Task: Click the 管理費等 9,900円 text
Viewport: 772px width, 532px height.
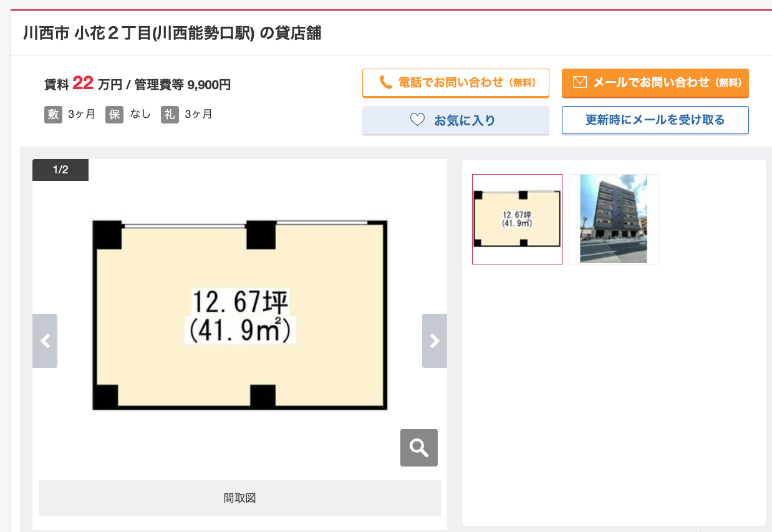Action: [183, 84]
